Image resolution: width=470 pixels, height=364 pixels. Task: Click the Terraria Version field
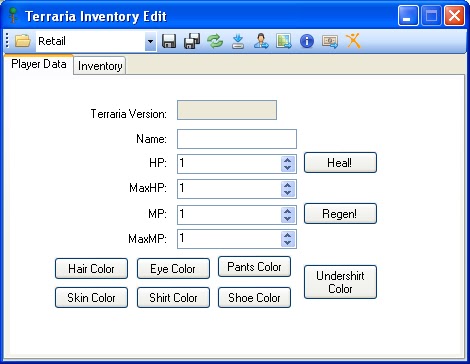227,110
